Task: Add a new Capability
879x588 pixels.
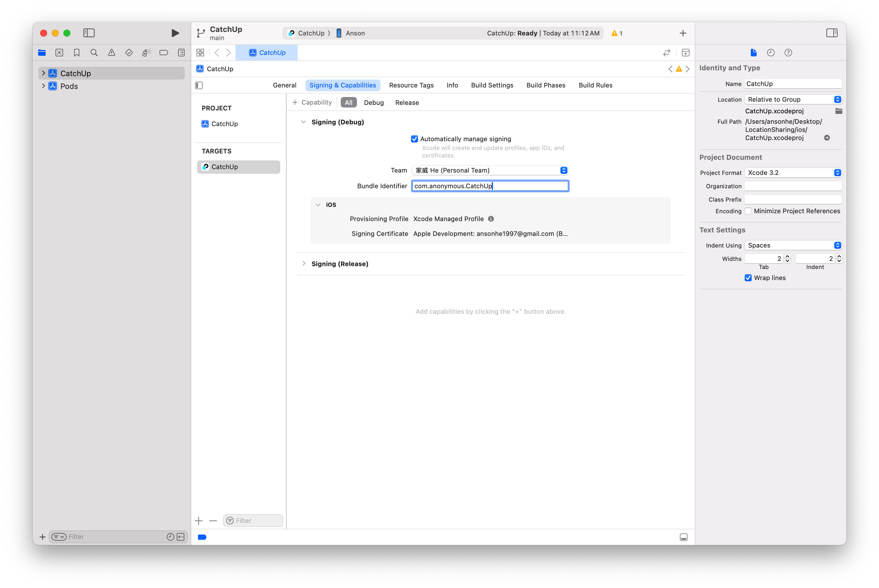Action: [x=312, y=102]
